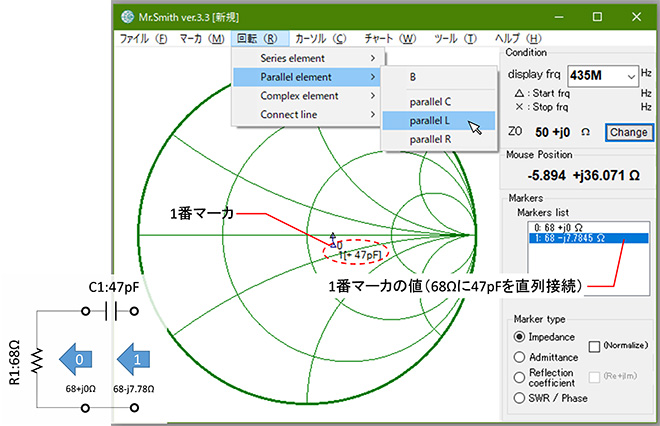Select the Parallel element menu entry
This screenshot has width=660, height=426.
pyautogui.click(x=307, y=77)
